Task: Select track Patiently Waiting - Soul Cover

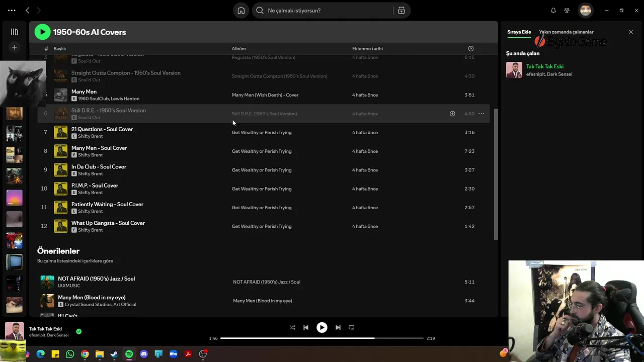Action: (x=107, y=204)
